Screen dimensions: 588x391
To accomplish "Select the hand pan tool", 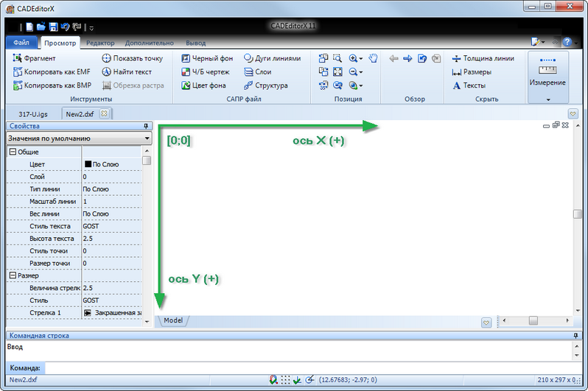I will click(374, 58).
